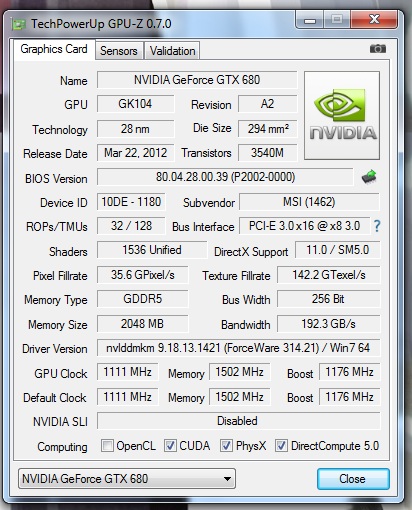Image resolution: width=412 pixels, height=510 pixels.
Task: Click the Transistors value 3540M
Action: (267, 153)
